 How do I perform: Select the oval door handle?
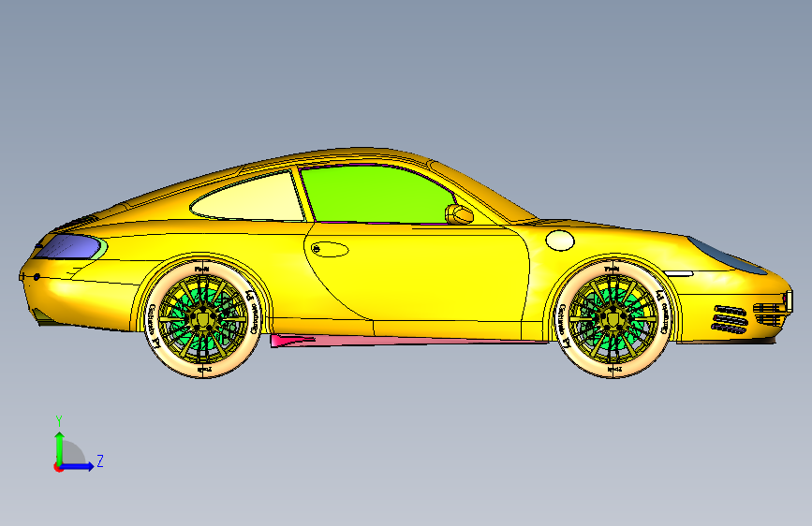330,249
